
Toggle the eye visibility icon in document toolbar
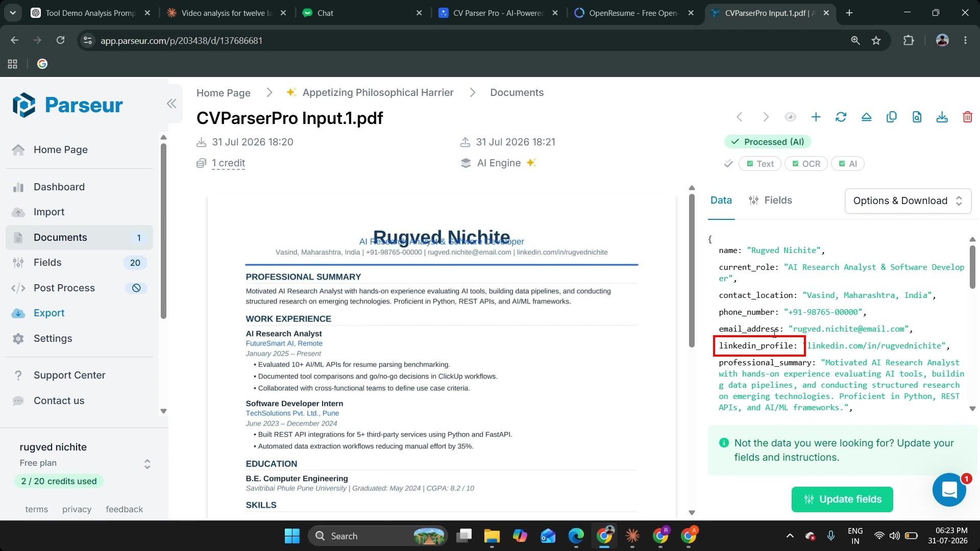(x=790, y=117)
